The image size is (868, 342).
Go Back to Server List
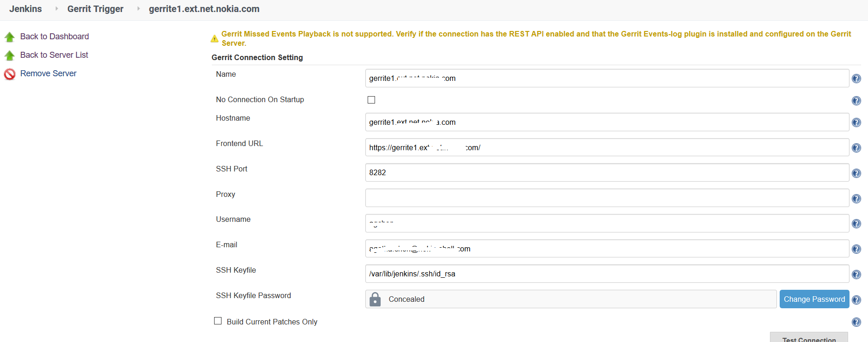click(54, 55)
